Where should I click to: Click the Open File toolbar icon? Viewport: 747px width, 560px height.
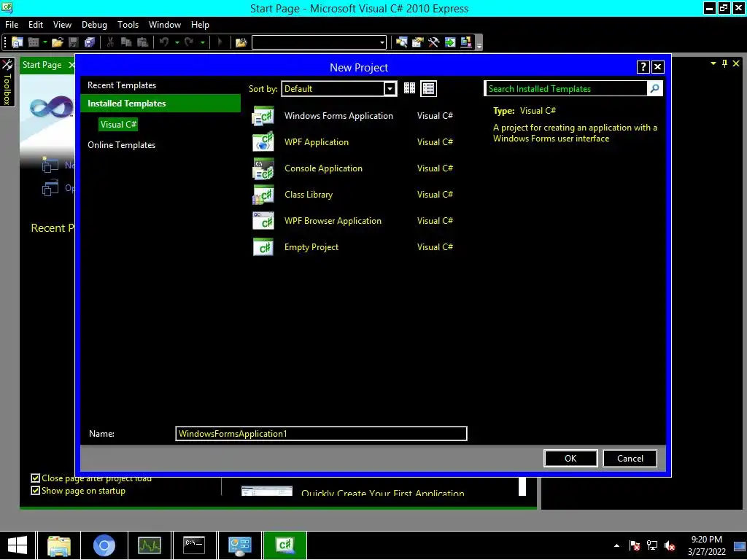click(x=58, y=42)
